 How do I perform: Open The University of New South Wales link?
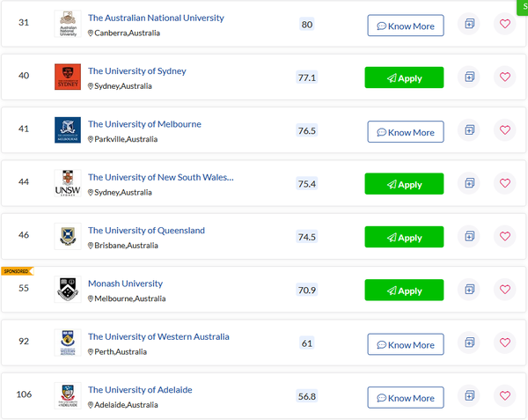point(161,177)
